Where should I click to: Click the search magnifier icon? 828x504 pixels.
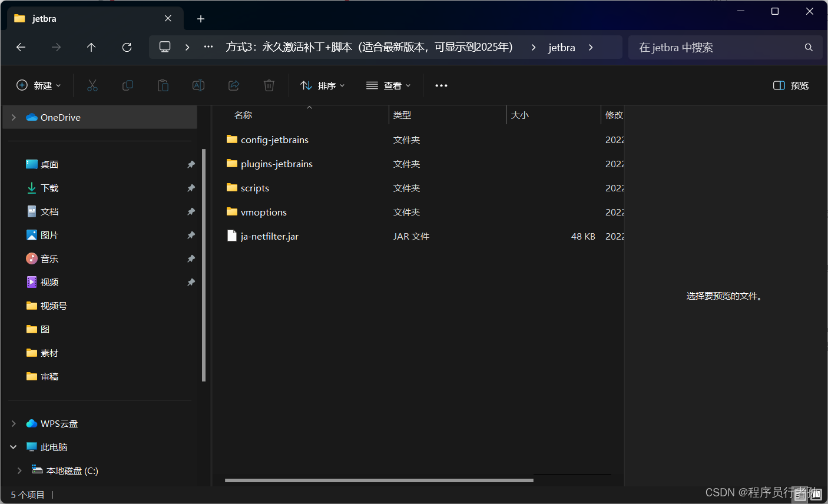pyautogui.click(x=809, y=47)
